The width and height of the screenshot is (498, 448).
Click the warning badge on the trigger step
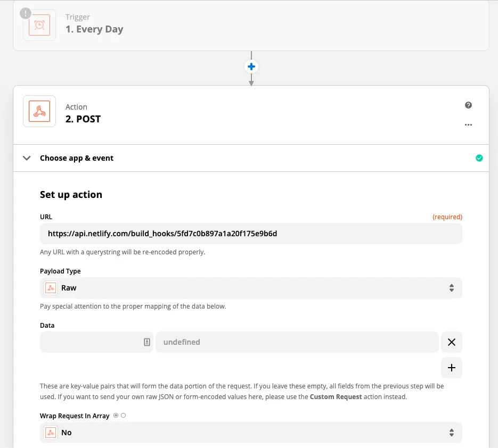(x=26, y=13)
